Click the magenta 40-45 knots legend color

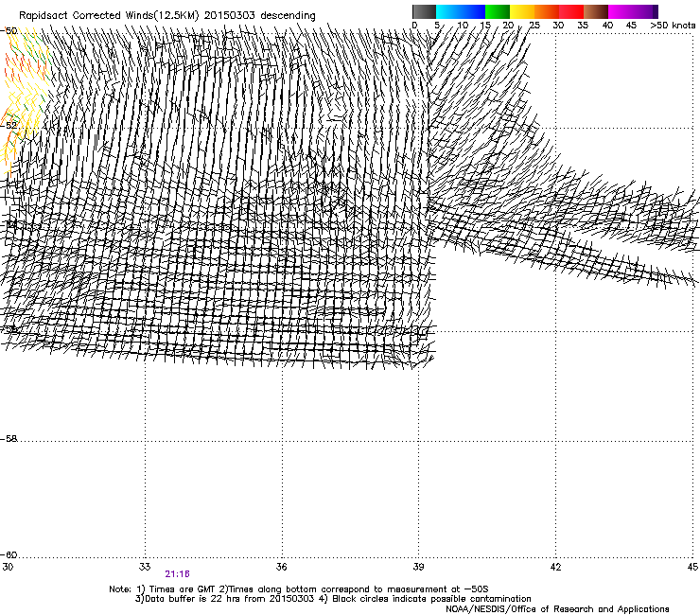tap(621, 11)
